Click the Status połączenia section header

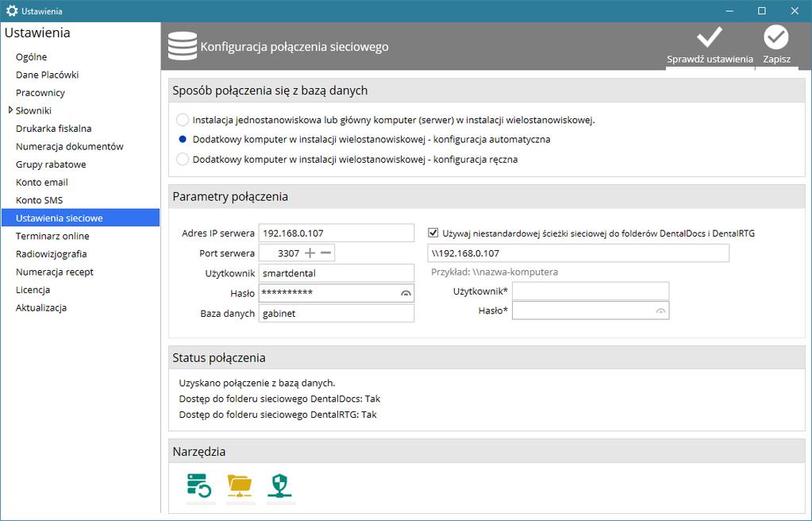487,357
